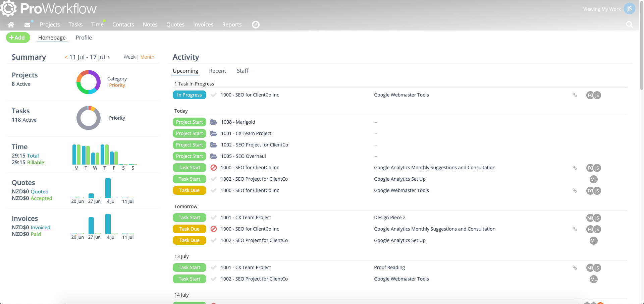Open Invoices from the top navigation
Viewport: 644px width, 304px height.
pyautogui.click(x=203, y=24)
